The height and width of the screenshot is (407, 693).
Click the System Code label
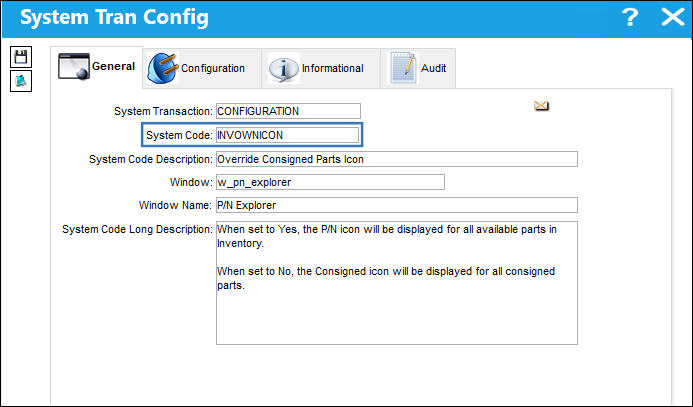coord(179,135)
